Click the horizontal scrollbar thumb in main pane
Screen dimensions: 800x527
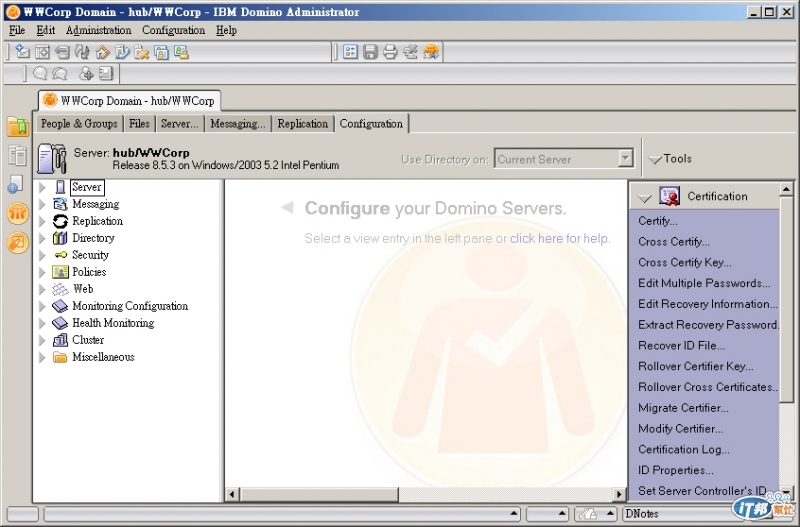click(x=319, y=494)
